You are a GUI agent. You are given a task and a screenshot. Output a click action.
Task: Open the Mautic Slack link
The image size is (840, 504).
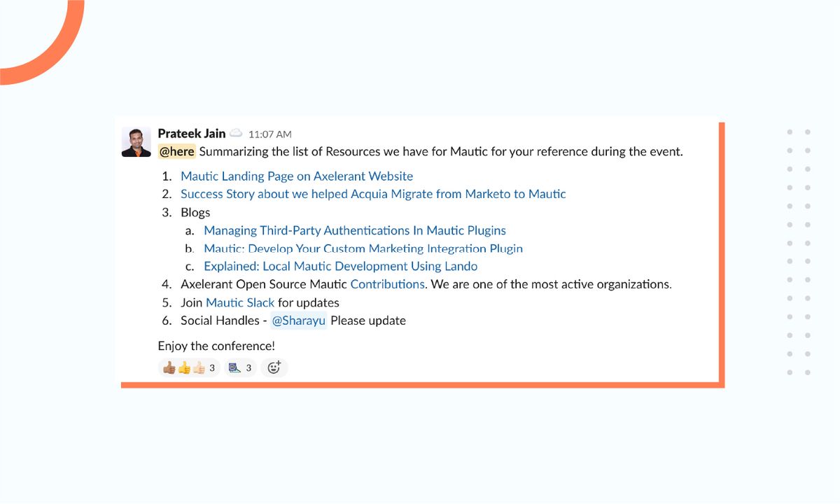click(x=240, y=302)
